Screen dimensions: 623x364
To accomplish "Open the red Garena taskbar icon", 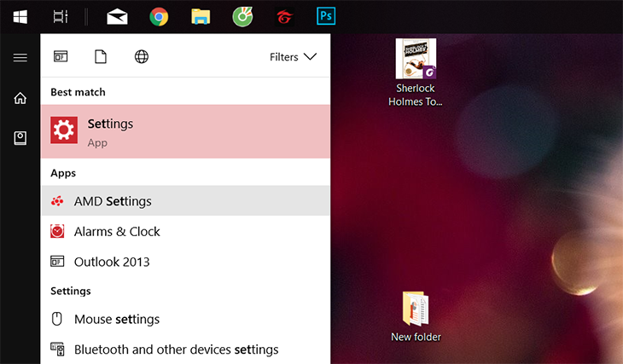I will [284, 17].
